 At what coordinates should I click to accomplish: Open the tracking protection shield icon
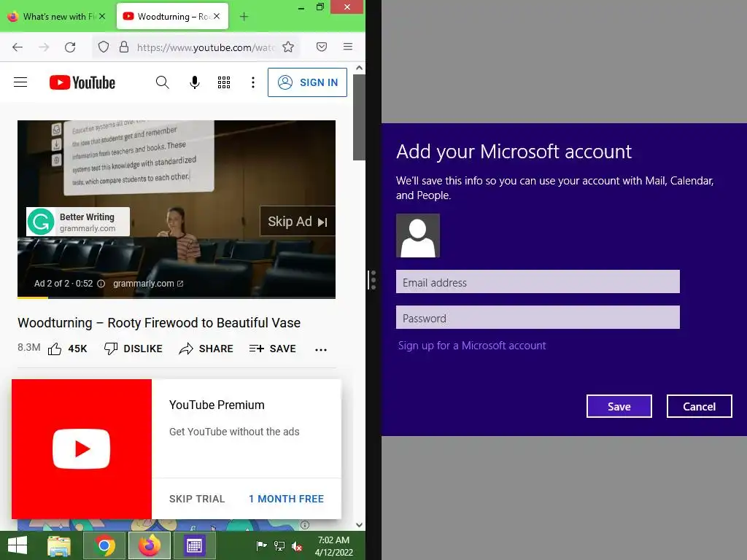click(104, 47)
